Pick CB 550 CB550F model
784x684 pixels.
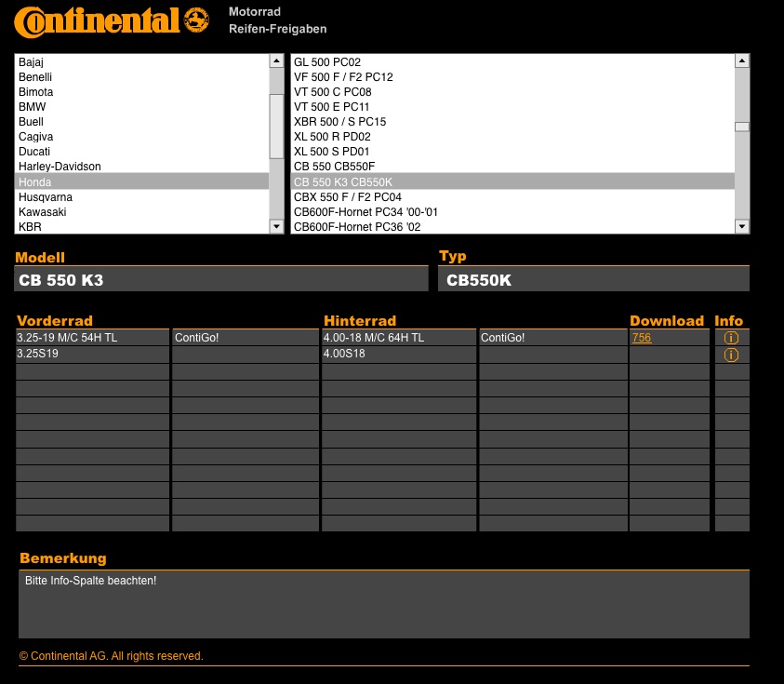coord(513,167)
